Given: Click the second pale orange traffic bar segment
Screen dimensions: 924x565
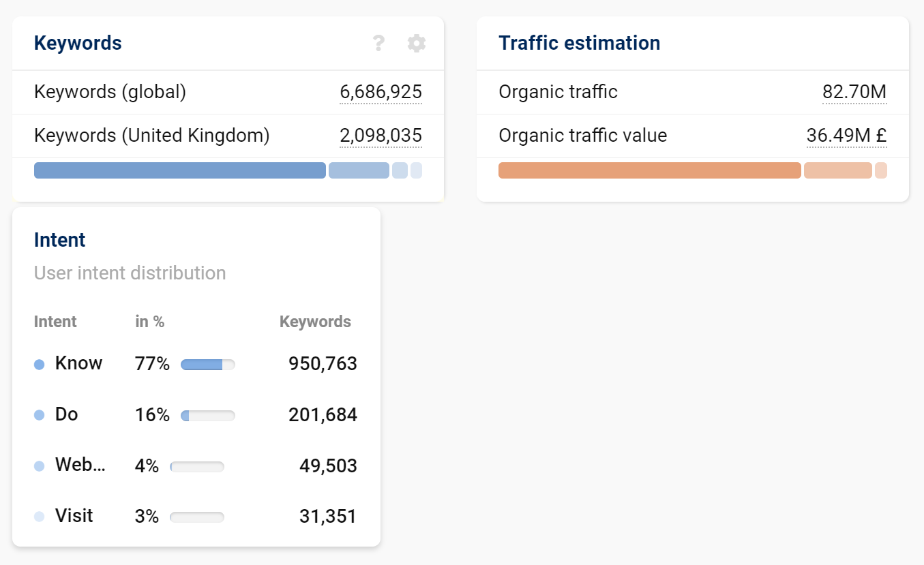Looking at the screenshot, I should 838,170.
